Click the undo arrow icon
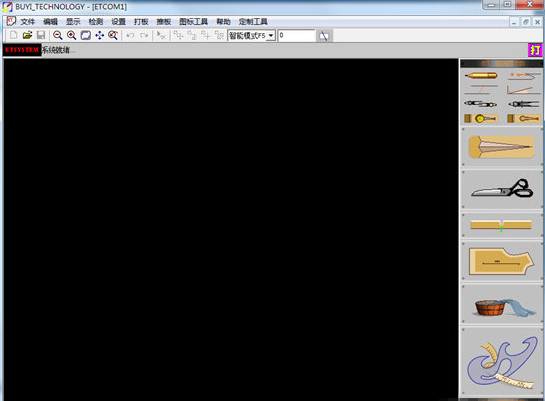Screen dimensions: 545x401 tap(130, 35)
